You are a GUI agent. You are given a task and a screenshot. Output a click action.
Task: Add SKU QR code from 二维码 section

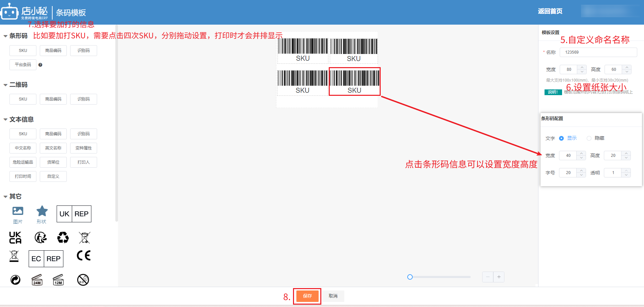coord(23,99)
